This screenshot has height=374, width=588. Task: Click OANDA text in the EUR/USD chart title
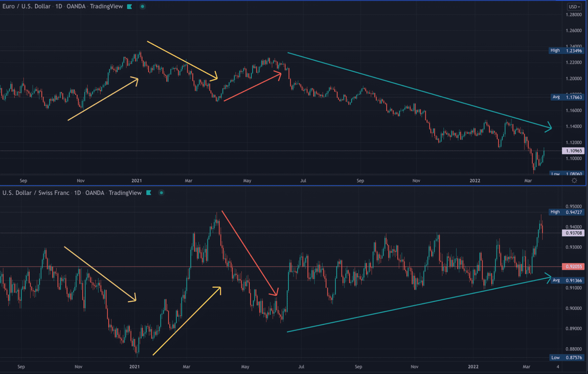pos(76,6)
